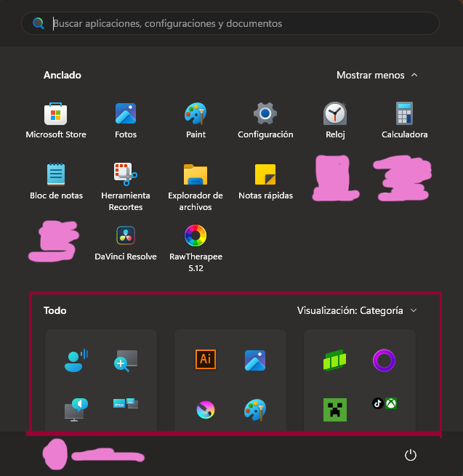This screenshot has width=463, height=476.
Task: Open Configuración settings app
Action: (x=265, y=121)
